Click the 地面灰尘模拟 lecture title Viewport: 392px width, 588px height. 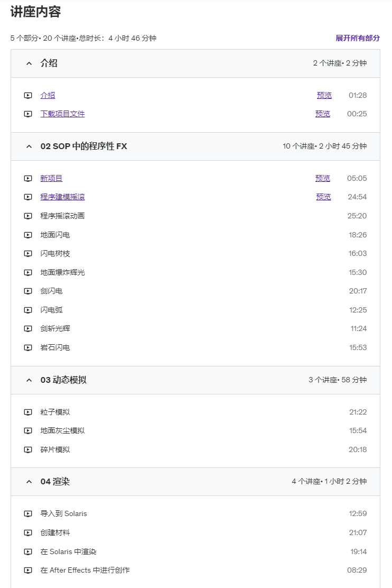tap(62, 430)
